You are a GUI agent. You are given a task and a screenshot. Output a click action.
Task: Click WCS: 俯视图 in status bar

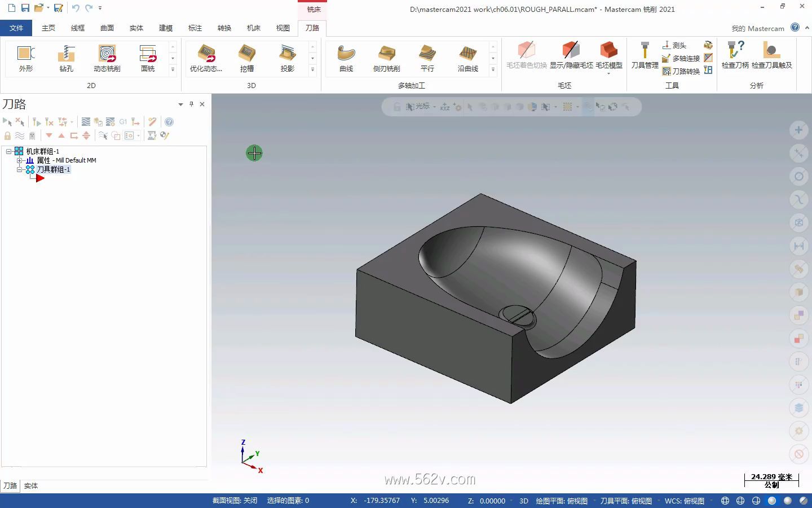point(685,501)
